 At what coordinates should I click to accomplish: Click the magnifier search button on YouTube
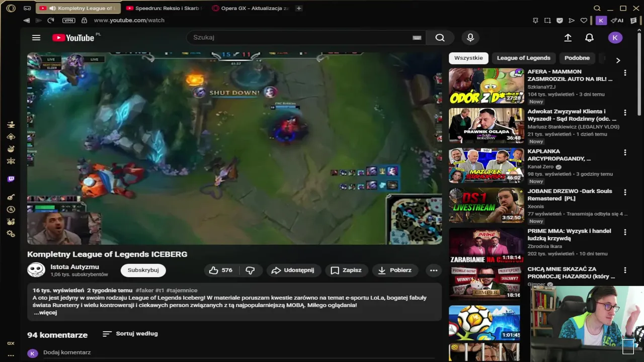click(440, 38)
